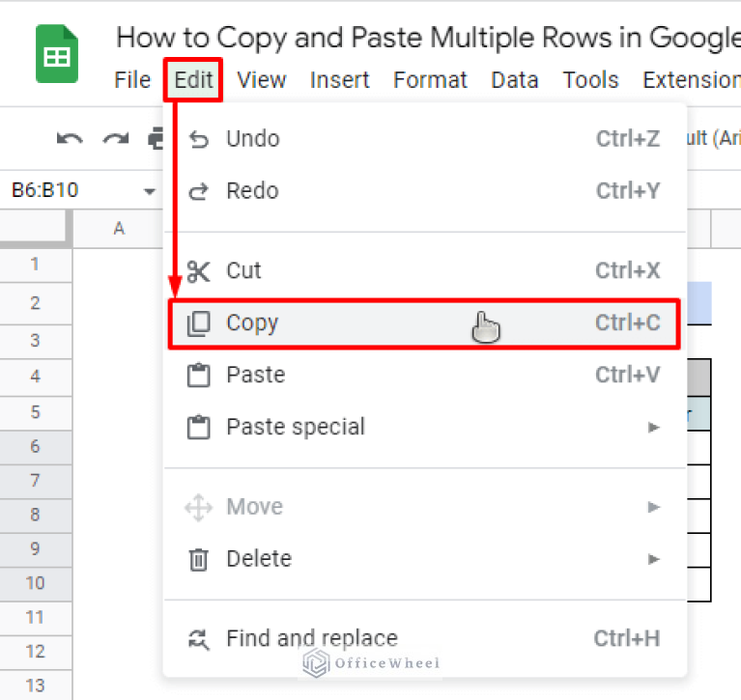Select row 6 header
Viewport: 741px width, 700px height.
click(x=35, y=447)
